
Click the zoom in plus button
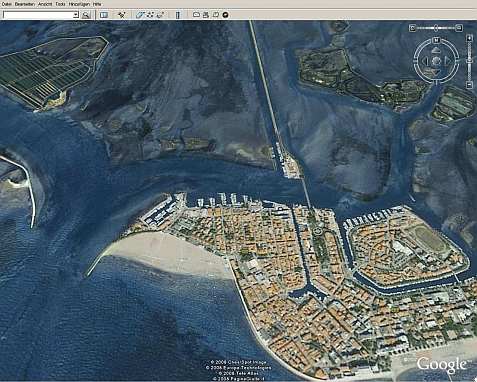coord(470,38)
